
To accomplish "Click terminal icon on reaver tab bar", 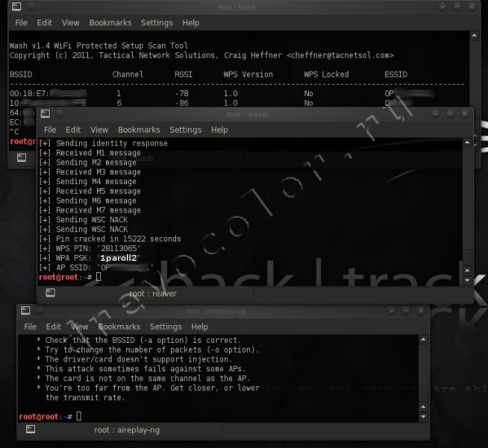I will coord(51,292).
